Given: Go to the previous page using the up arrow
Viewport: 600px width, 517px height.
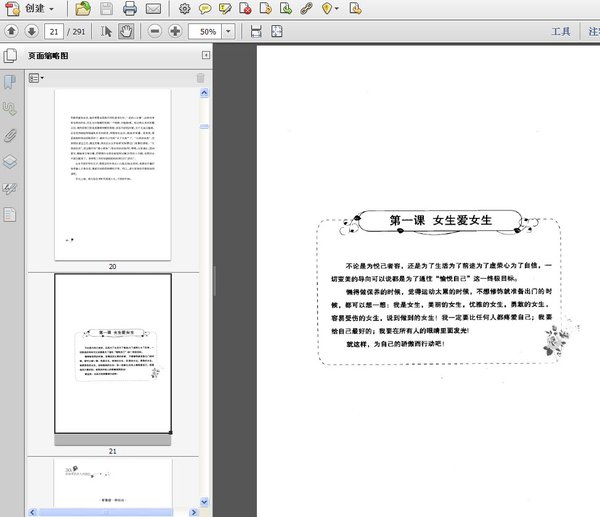Looking at the screenshot, I should tap(10, 31).
